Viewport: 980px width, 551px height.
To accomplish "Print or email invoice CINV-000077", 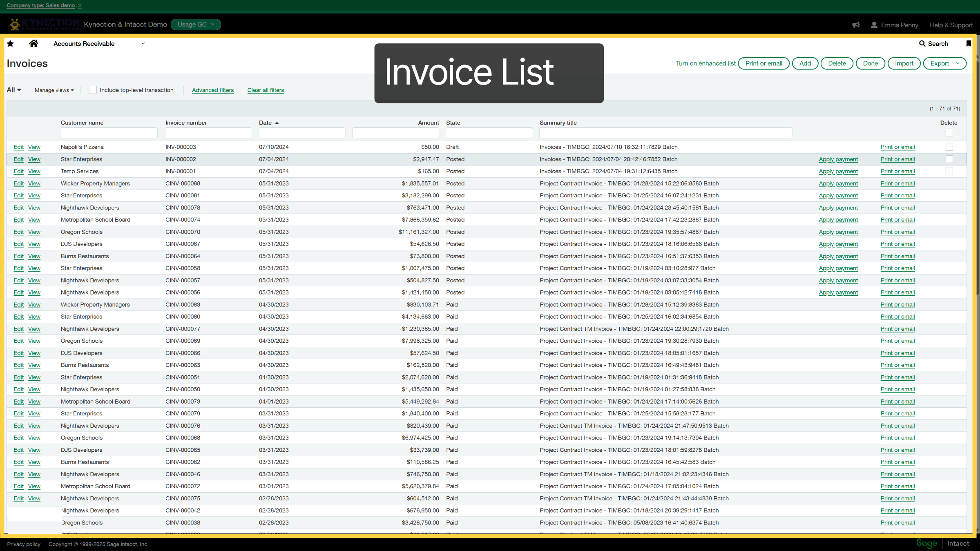I will (897, 329).
